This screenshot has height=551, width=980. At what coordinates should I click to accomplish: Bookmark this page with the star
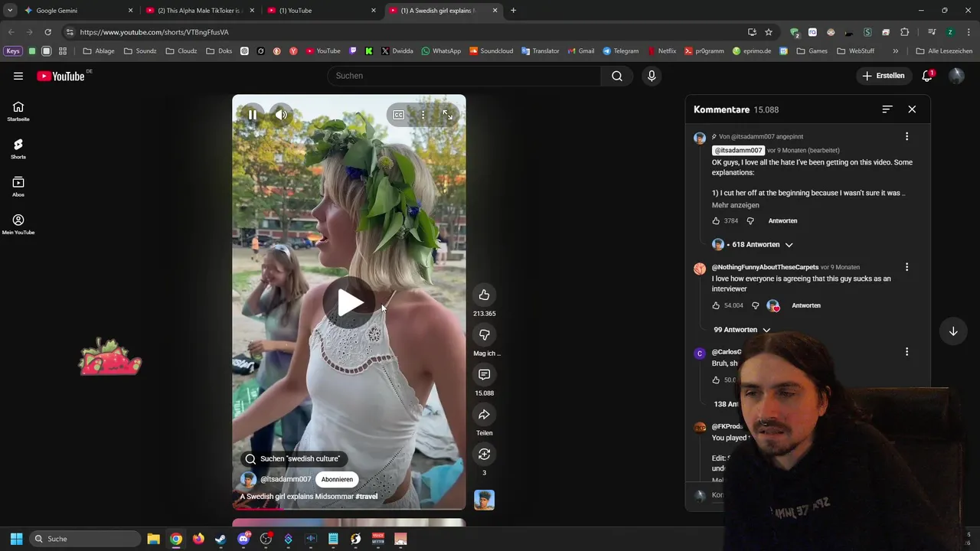coord(769,32)
